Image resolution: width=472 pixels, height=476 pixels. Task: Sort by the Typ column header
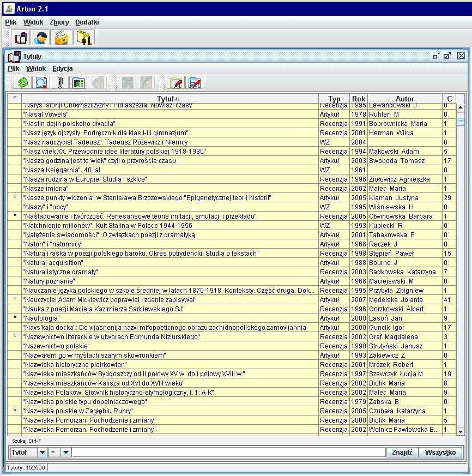click(334, 99)
